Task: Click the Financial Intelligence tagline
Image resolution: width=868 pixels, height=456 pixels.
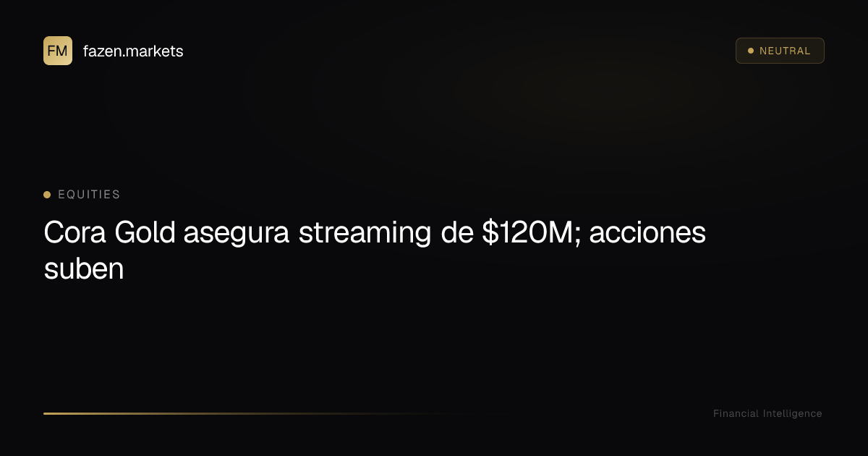Action: 767,413
